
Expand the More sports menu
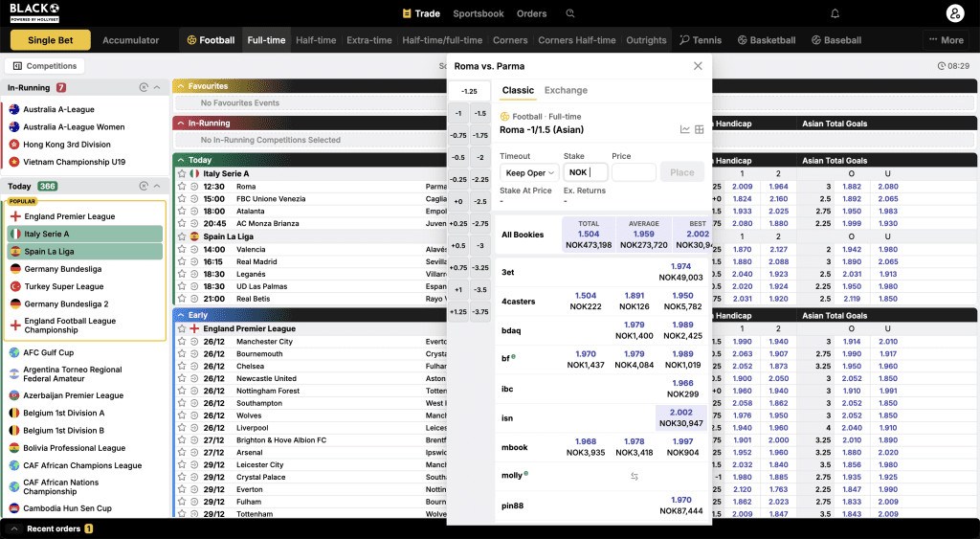tap(946, 40)
